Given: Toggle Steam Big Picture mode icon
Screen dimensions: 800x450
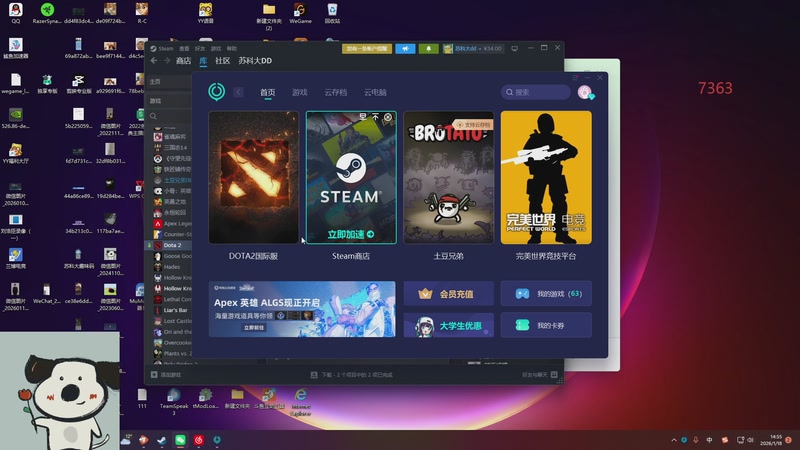Looking at the screenshot, I should tap(514, 48).
